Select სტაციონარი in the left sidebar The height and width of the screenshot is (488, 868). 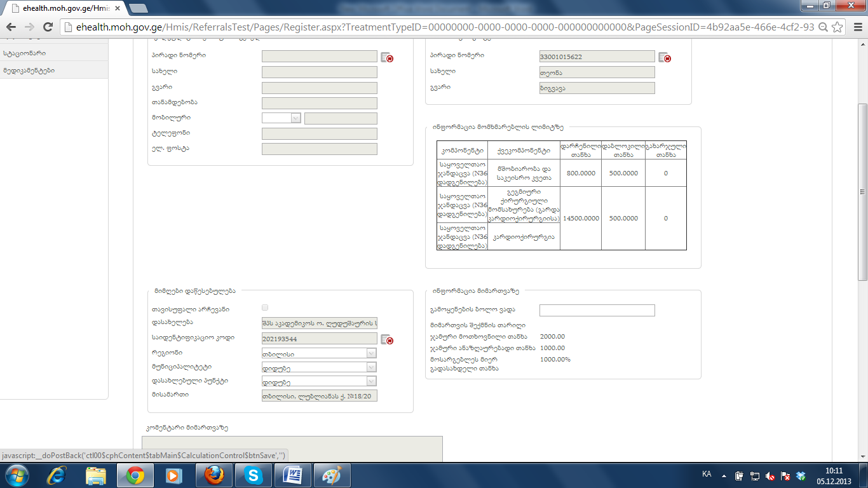point(25,53)
